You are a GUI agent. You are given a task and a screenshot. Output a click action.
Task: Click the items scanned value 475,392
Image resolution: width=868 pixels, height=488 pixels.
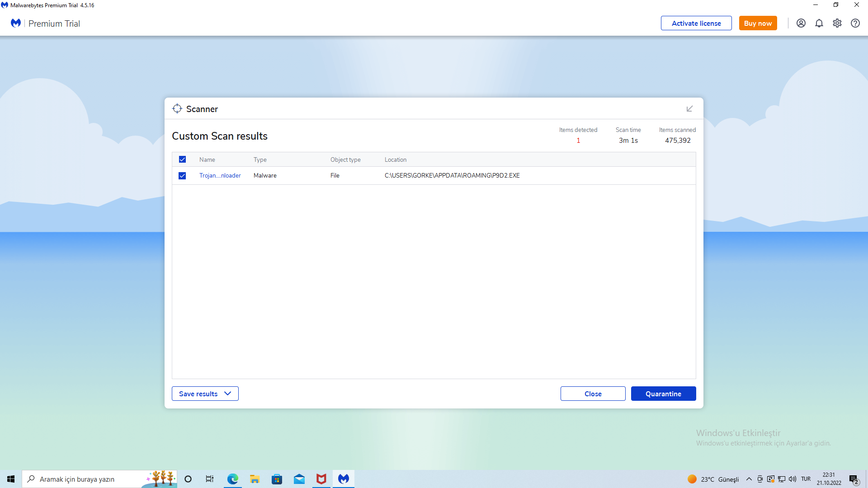coord(678,141)
